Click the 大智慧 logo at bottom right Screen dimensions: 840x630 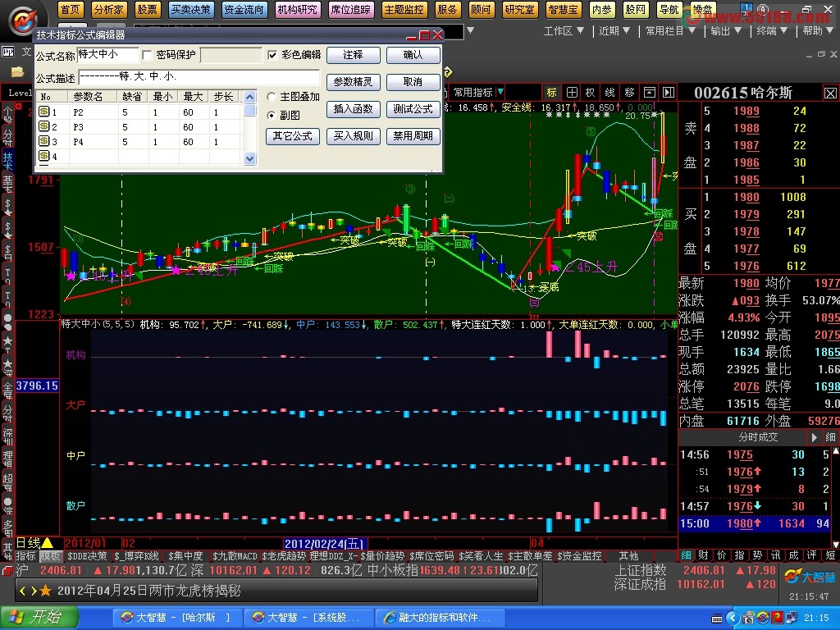(810, 577)
